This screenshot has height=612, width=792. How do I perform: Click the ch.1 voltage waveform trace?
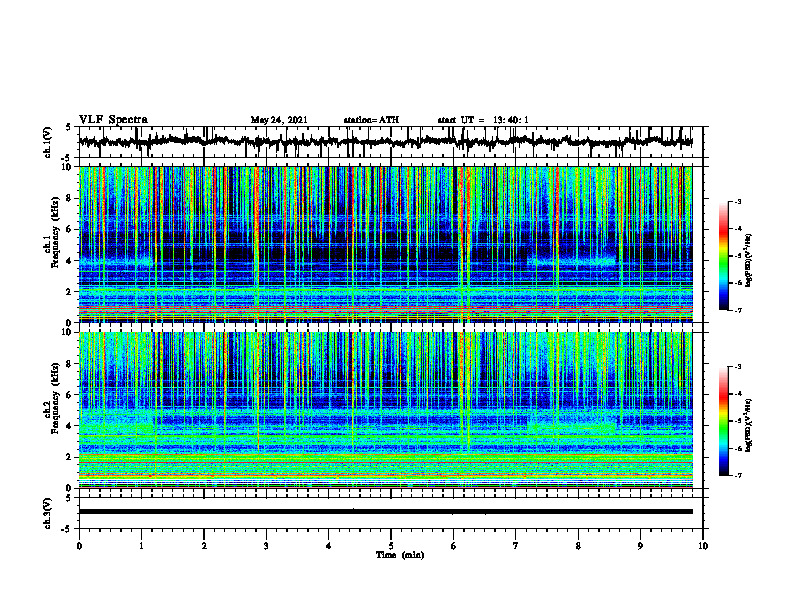click(385, 142)
